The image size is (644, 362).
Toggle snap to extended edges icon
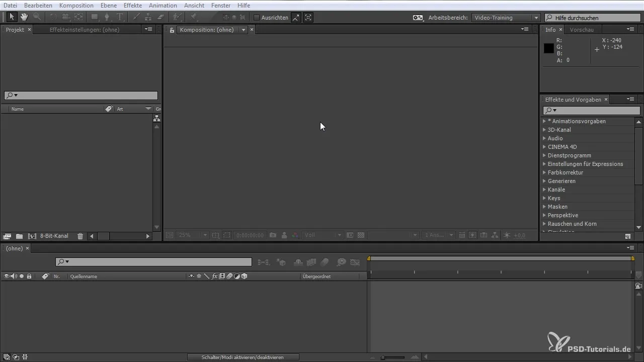pyautogui.click(x=296, y=18)
